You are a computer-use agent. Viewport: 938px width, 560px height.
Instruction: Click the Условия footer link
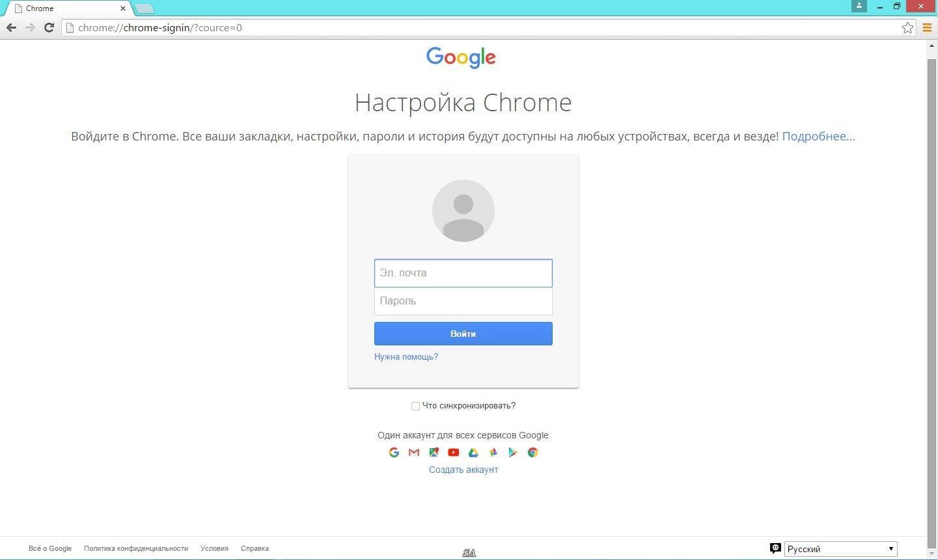pyautogui.click(x=214, y=548)
